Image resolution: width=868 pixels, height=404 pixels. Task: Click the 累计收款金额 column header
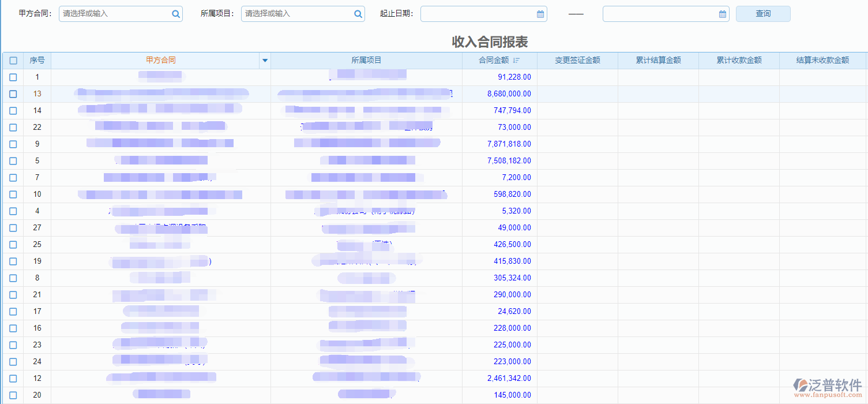click(739, 60)
